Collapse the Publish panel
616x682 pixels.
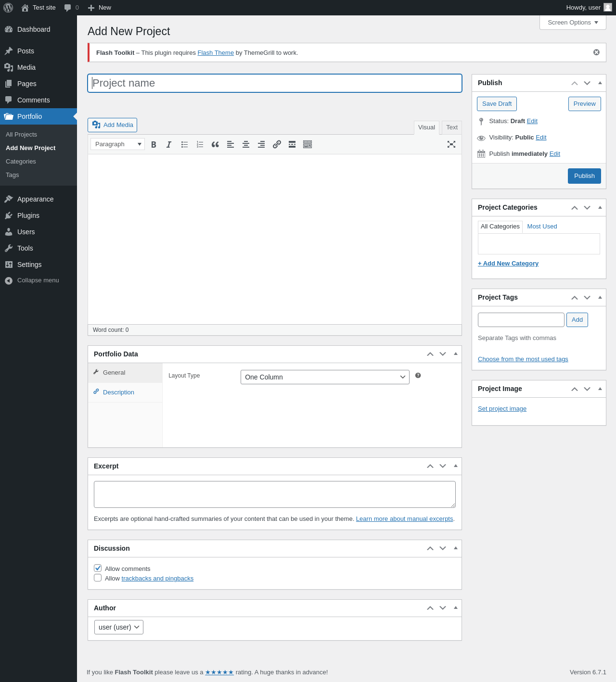(600, 83)
